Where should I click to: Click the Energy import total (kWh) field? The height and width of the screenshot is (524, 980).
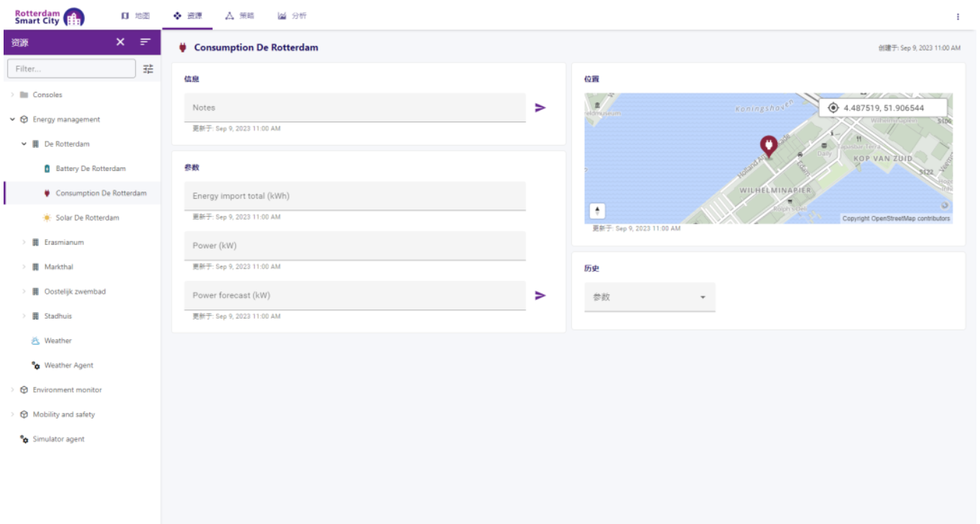[354, 196]
